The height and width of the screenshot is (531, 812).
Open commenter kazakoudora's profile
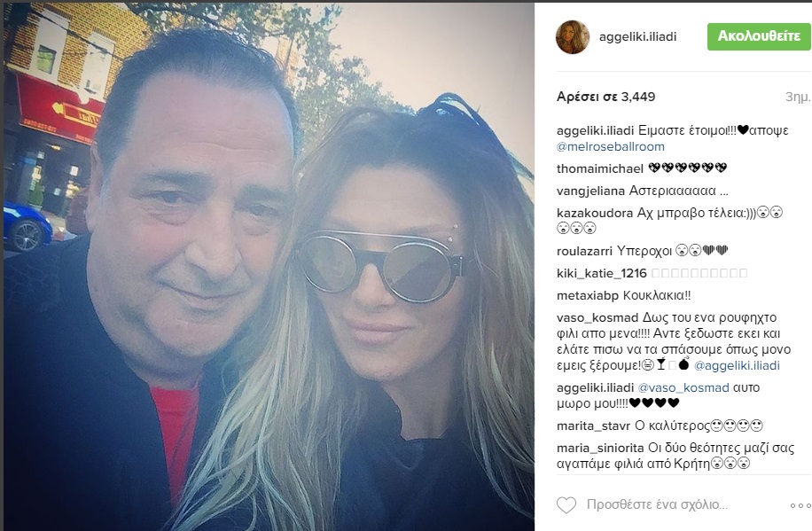(x=595, y=213)
